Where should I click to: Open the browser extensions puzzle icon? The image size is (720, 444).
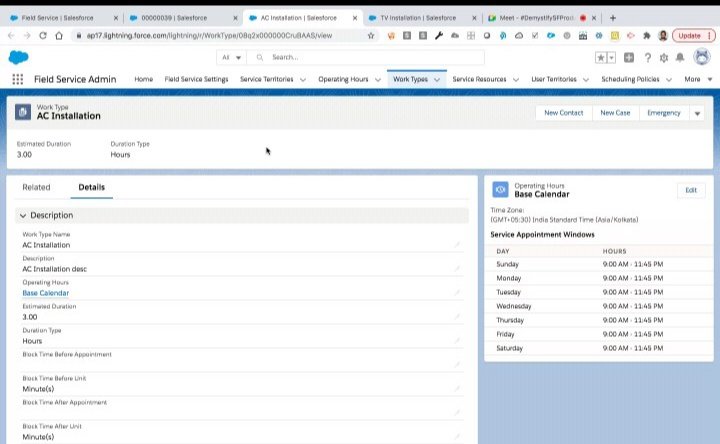[647, 35]
